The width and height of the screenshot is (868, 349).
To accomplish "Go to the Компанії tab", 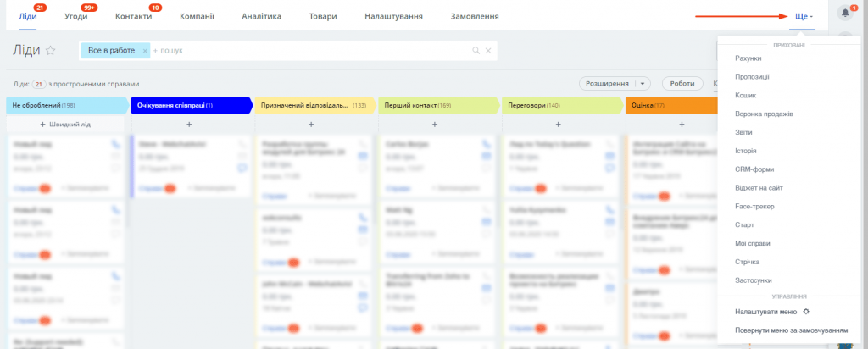I will click(x=197, y=16).
